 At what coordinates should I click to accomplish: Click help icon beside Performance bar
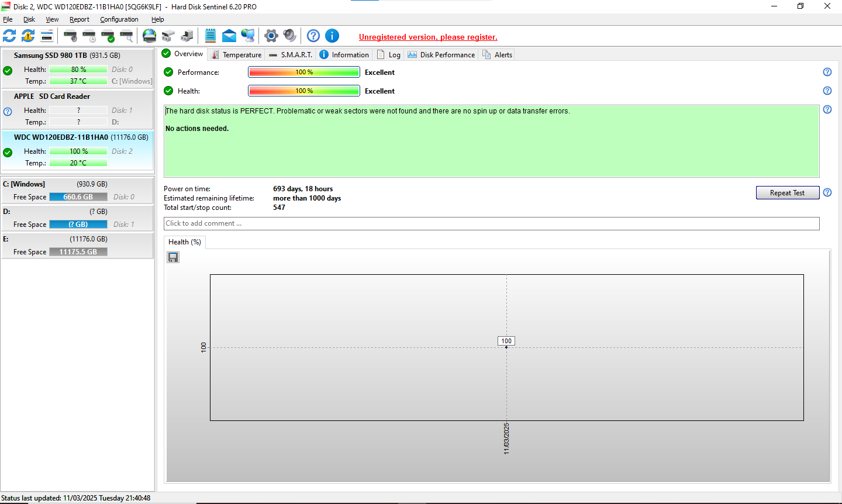pyautogui.click(x=827, y=72)
